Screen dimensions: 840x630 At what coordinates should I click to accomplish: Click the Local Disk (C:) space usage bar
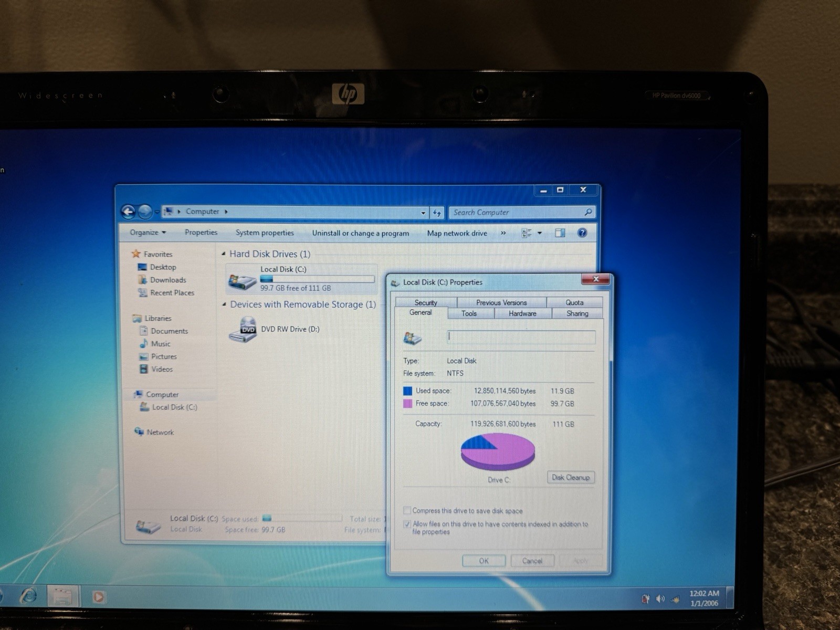click(x=317, y=279)
